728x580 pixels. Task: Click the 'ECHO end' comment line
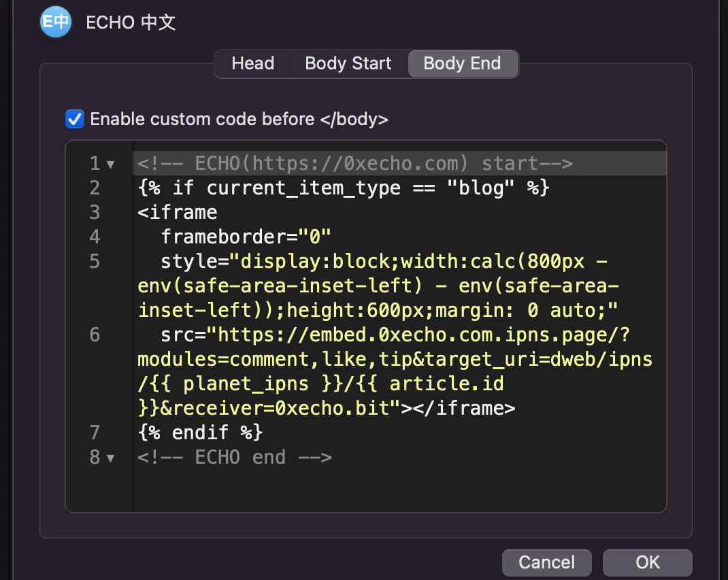tap(235, 458)
